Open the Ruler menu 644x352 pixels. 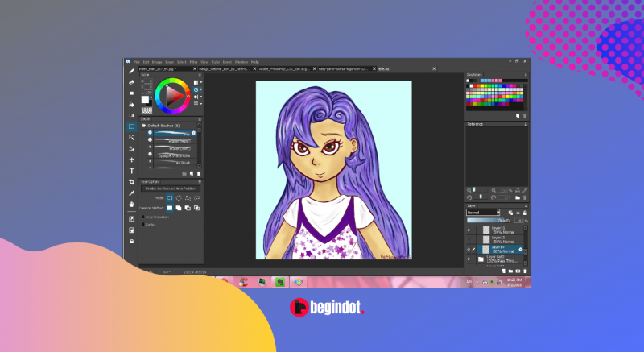pos(216,62)
